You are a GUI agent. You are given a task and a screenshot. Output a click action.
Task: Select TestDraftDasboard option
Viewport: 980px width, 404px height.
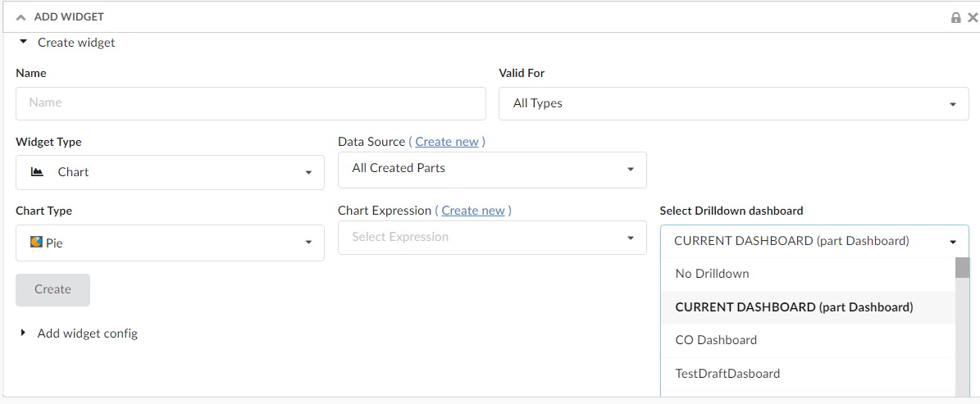[x=727, y=374]
